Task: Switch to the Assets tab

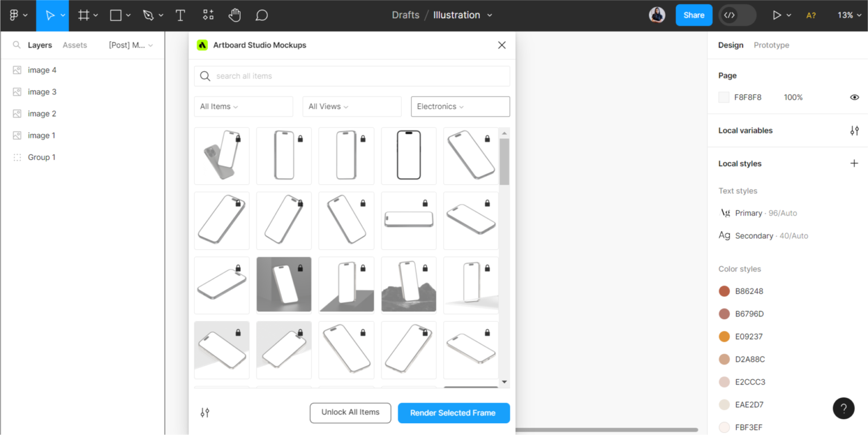Action: (75, 45)
